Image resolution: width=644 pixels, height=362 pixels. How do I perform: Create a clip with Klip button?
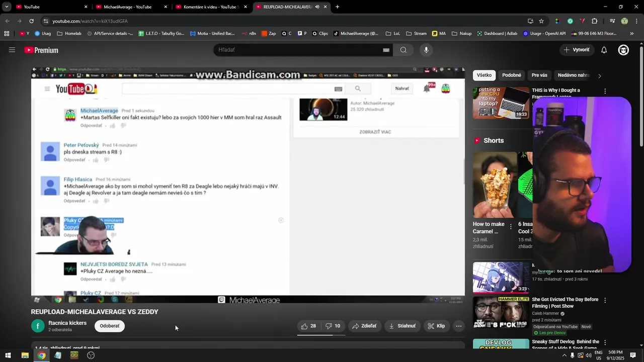(x=436, y=326)
